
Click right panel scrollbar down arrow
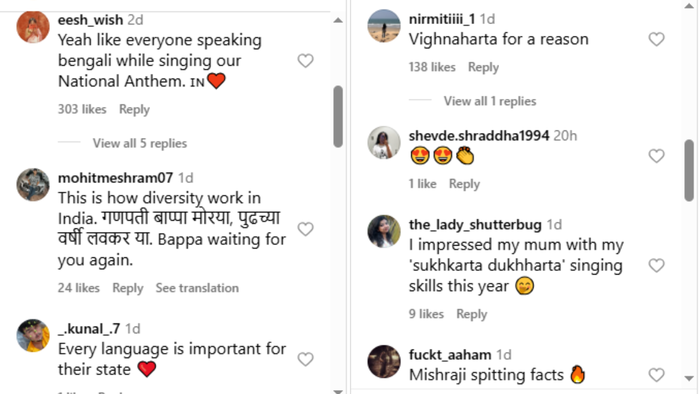pos(689,378)
